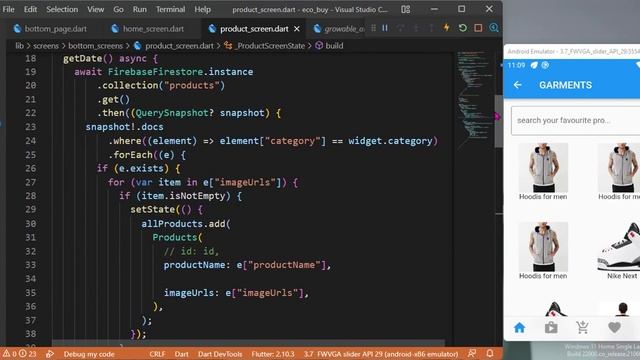Click bottom_screens in the breadcrumb

coord(95,46)
